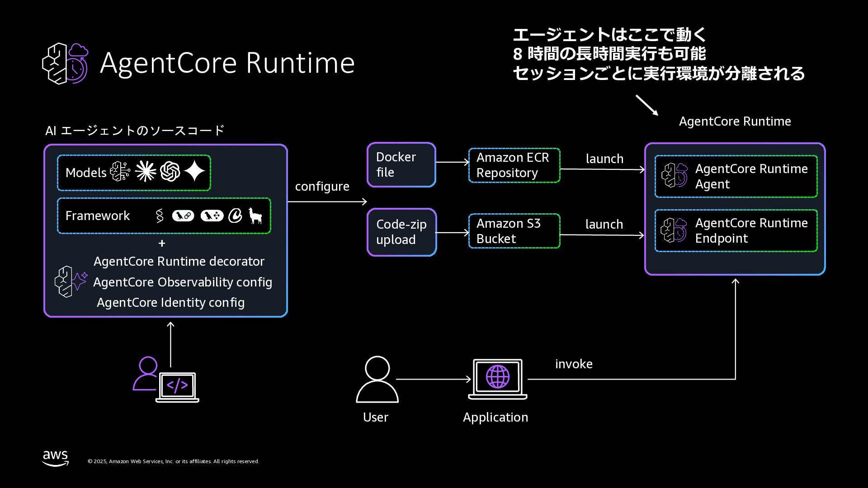Click the User person icon
Screen dimensions: 868x488
coord(377,380)
